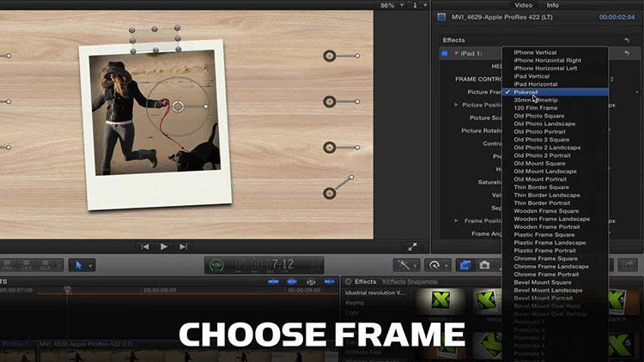This screenshot has height=362, width=644.
Task: Select Old Mount Landscape frame
Action: click(544, 172)
